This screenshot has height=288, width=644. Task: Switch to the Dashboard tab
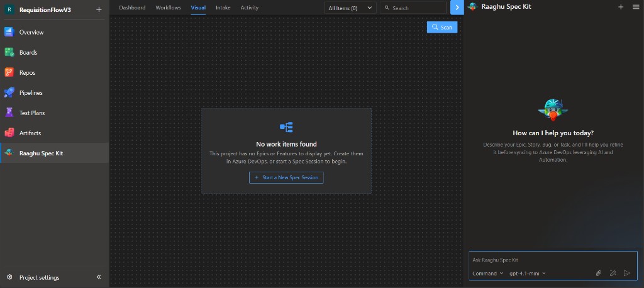coord(132,8)
